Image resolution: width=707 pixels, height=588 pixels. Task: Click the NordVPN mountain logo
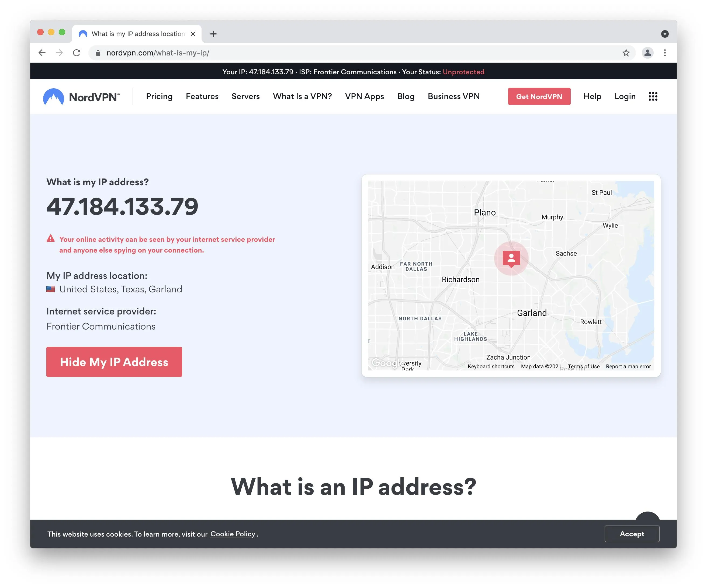pos(54,97)
